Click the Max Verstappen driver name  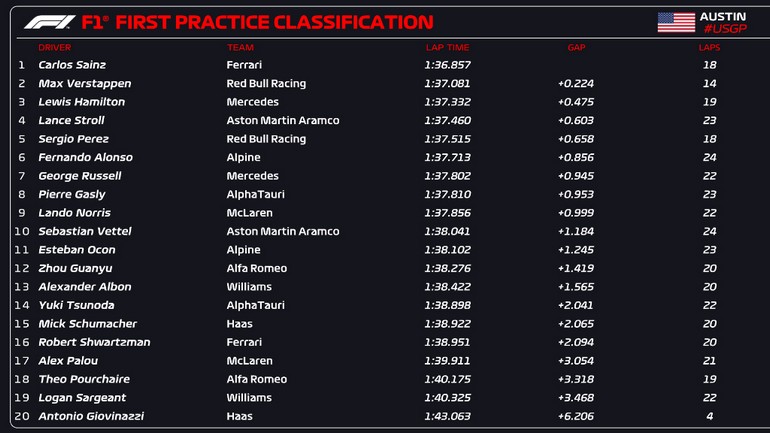point(85,84)
